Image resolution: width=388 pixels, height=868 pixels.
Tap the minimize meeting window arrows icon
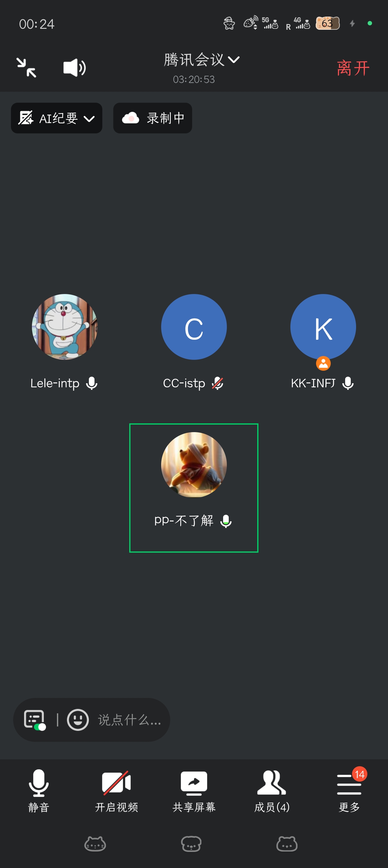27,68
